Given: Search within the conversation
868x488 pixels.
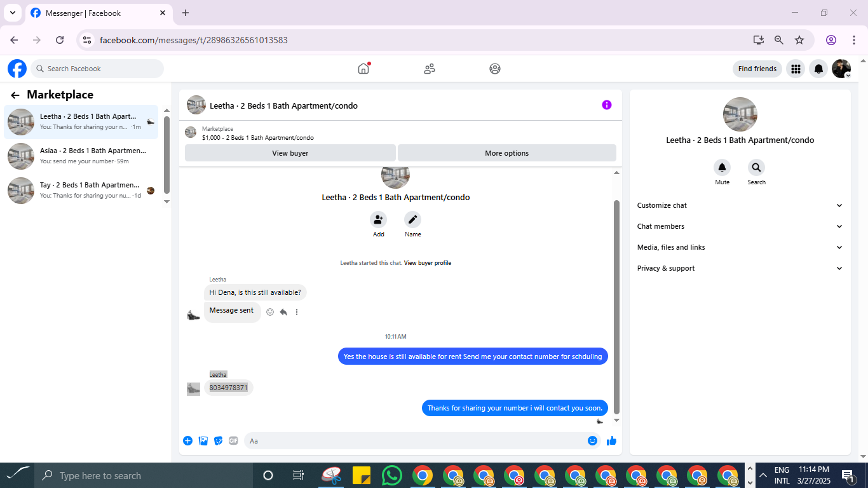Looking at the screenshot, I should (756, 168).
